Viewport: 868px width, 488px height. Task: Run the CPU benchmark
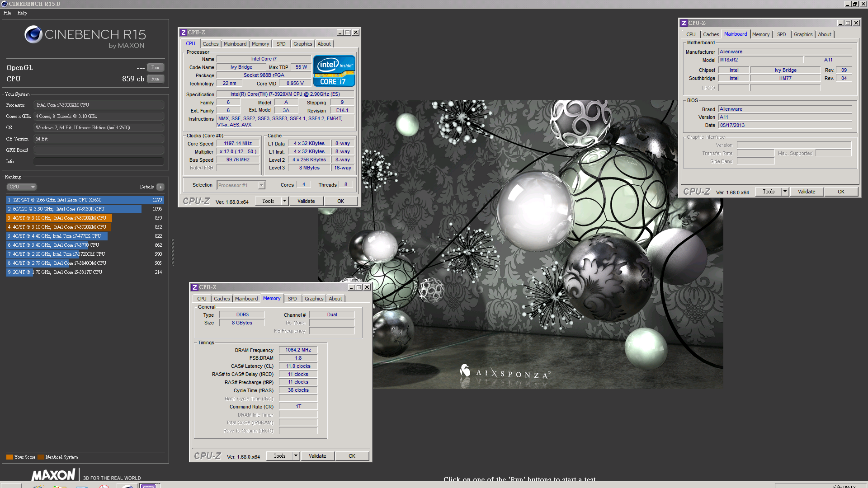coord(155,79)
